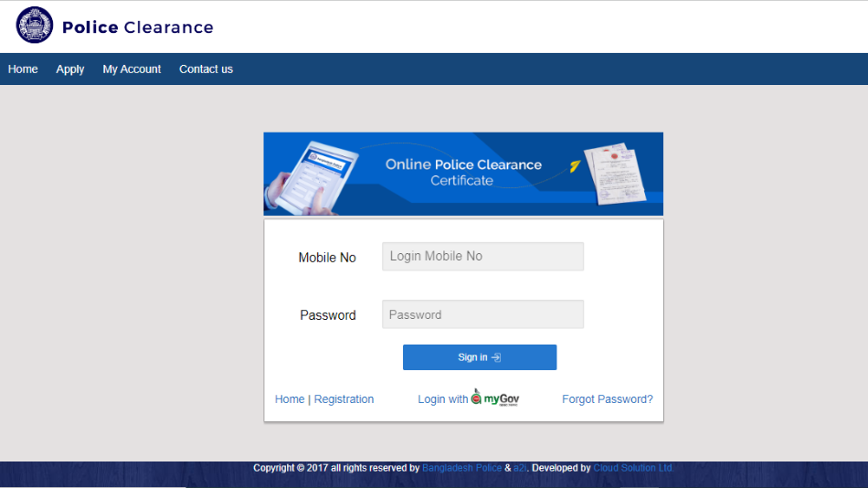This screenshot has width=868, height=488.
Task: Focus the Login Mobile No field
Action: click(x=482, y=257)
